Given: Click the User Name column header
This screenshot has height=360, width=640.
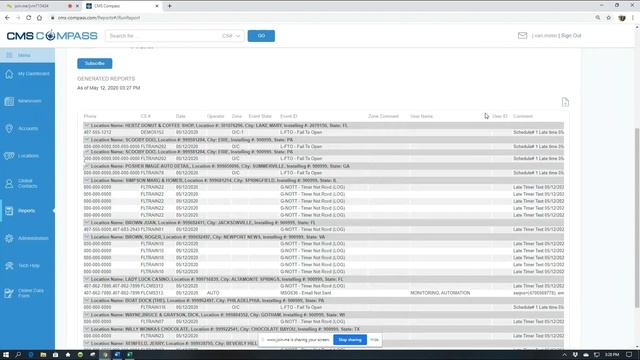Looking at the screenshot, I should point(421,116).
